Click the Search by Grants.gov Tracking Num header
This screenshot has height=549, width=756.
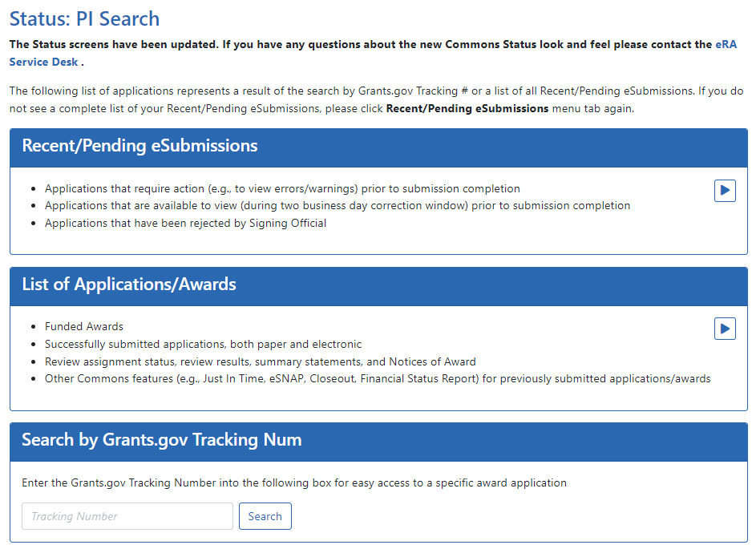[x=162, y=440]
